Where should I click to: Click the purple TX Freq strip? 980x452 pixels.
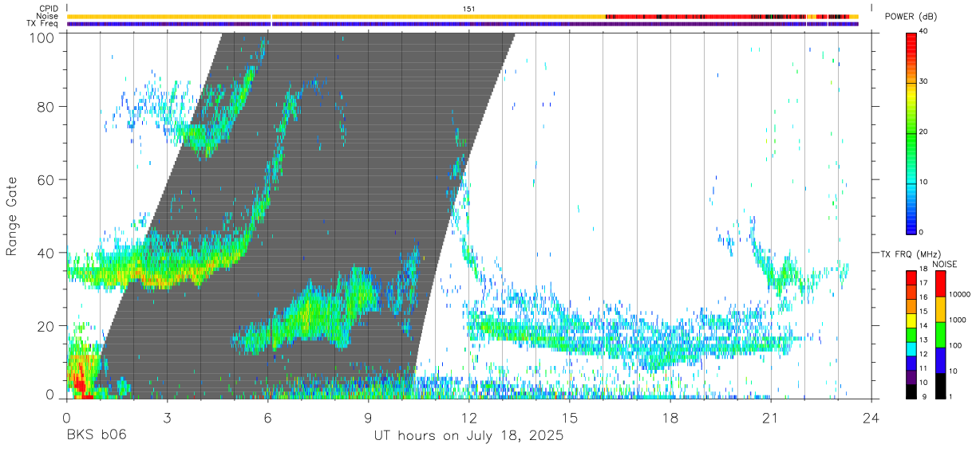pos(463,24)
